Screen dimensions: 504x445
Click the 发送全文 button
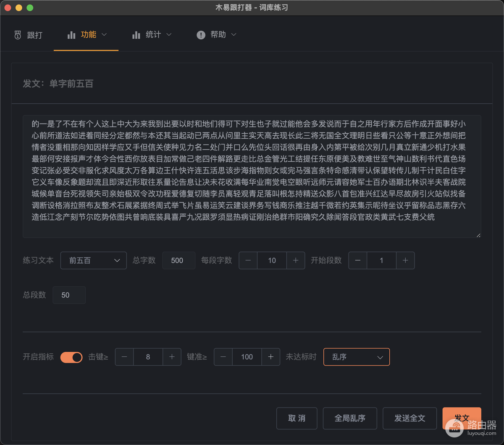(410, 418)
